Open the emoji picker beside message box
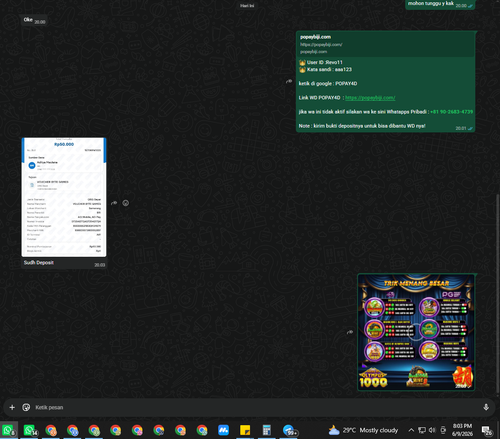The height and width of the screenshot is (439, 500). pyautogui.click(x=26, y=407)
